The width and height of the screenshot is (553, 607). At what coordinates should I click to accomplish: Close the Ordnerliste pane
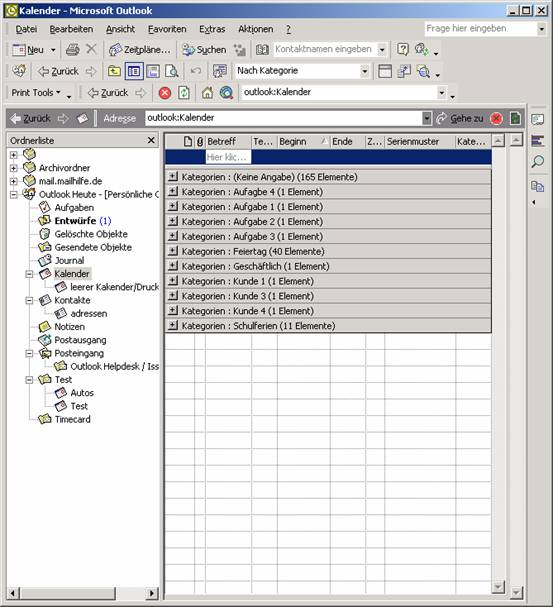click(x=151, y=140)
